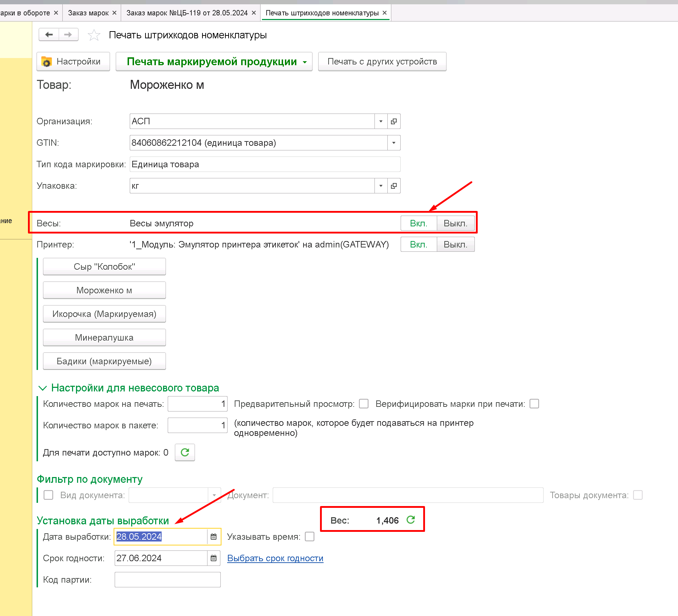Open Выбрать срок годности link

[275, 558]
